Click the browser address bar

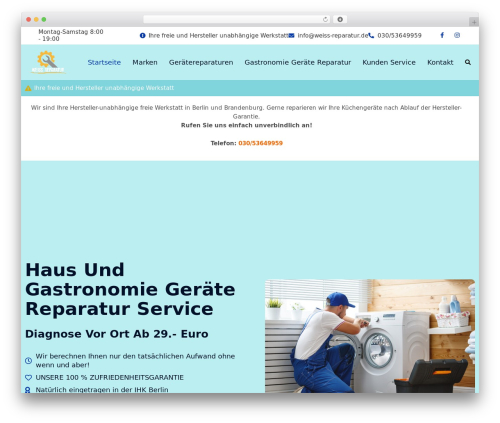pos(237,20)
